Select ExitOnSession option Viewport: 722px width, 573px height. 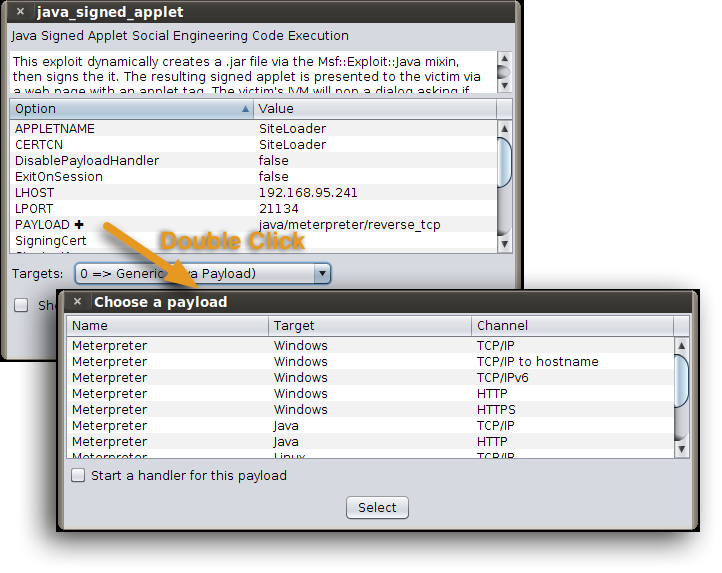(x=253, y=177)
